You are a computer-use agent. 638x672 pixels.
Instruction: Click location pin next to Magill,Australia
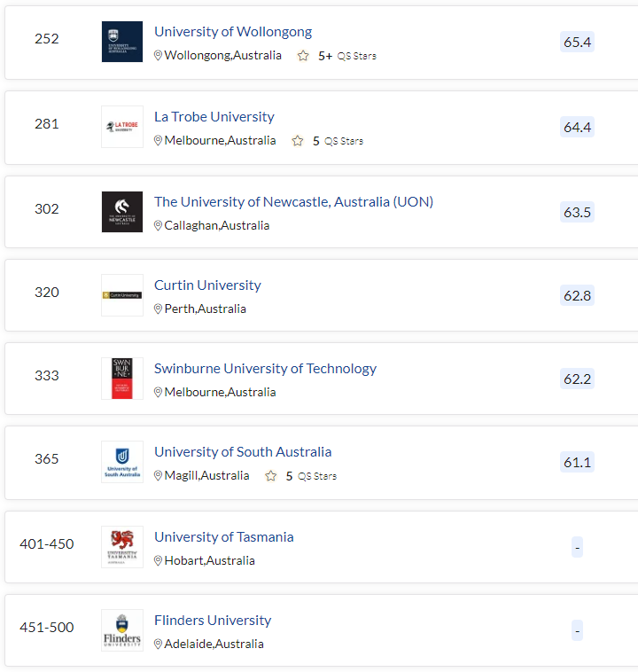[158, 475]
